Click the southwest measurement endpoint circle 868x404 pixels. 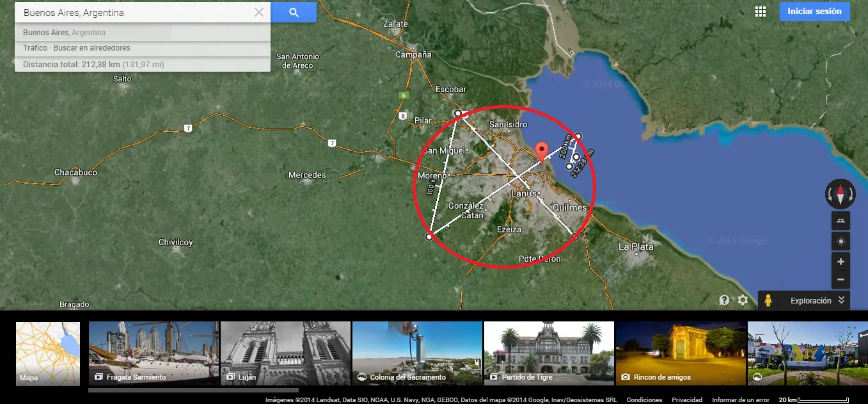429,237
